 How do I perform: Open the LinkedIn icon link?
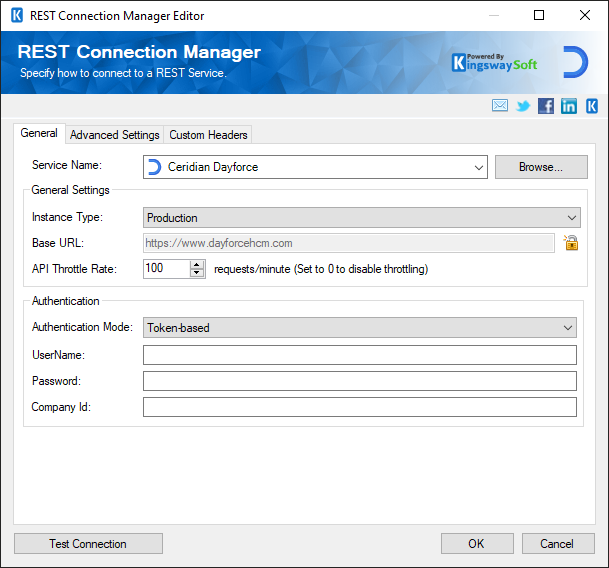569,106
